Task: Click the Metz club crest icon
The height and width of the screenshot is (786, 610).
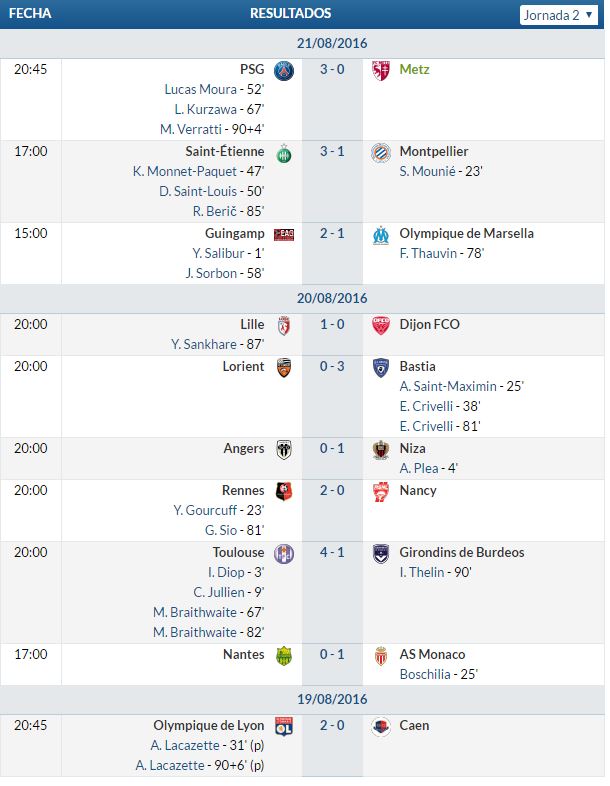Action: point(380,71)
